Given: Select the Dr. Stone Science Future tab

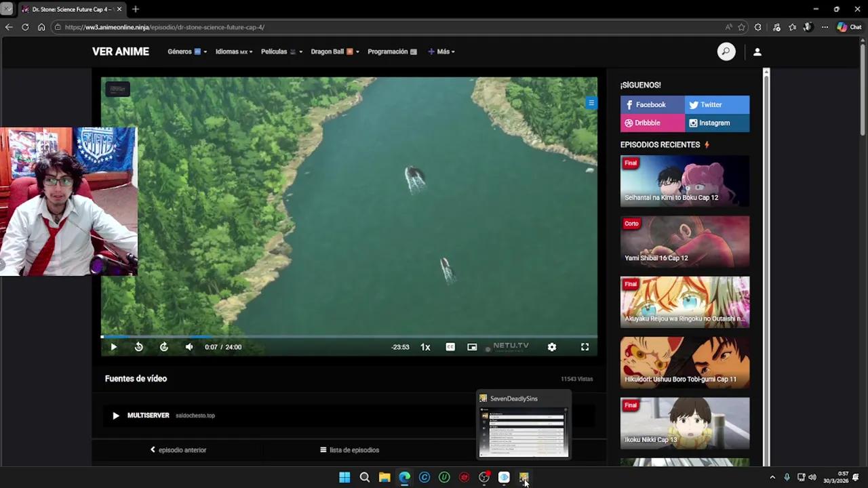Looking at the screenshot, I should [71, 9].
